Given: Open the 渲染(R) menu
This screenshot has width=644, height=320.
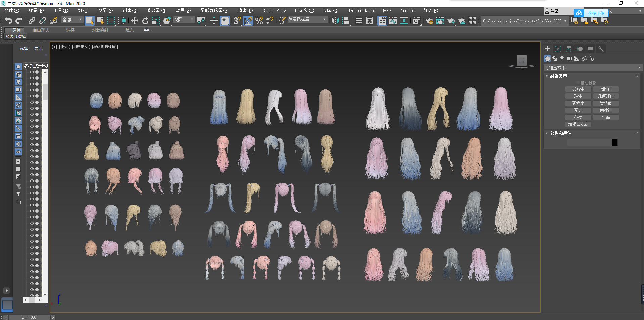Looking at the screenshot, I should pyautogui.click(x=245, y=11).
